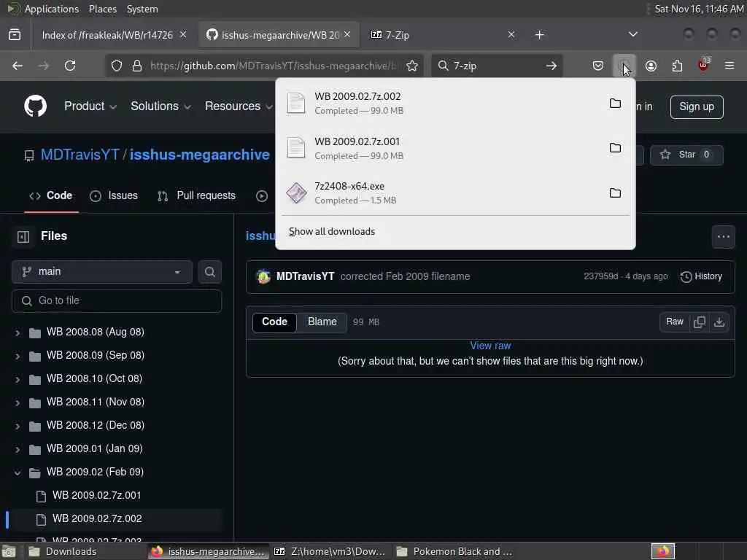
Task: Select the Code repository tab
Action: point(51,195)
